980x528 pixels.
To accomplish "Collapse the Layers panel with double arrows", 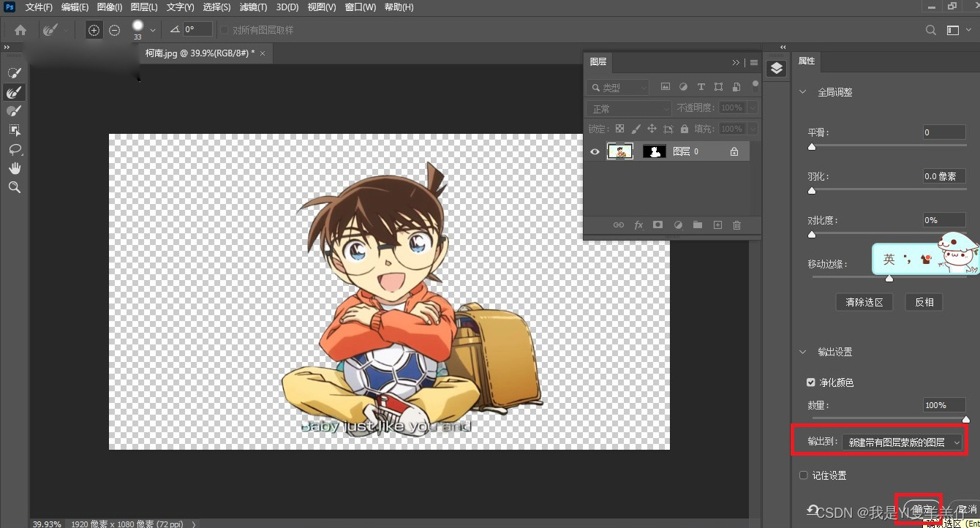I will click(736, 63).
